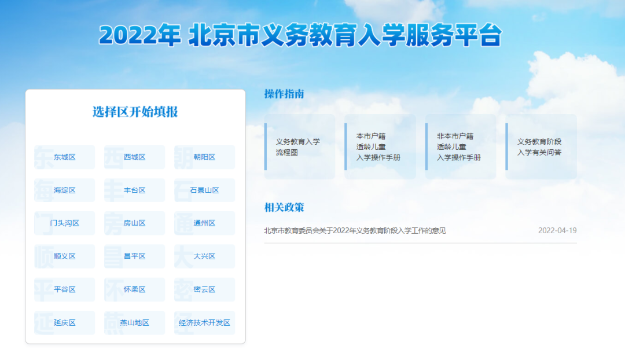
Task: Click the 相关政策 section heading
Action: click(x=284, y=207)
